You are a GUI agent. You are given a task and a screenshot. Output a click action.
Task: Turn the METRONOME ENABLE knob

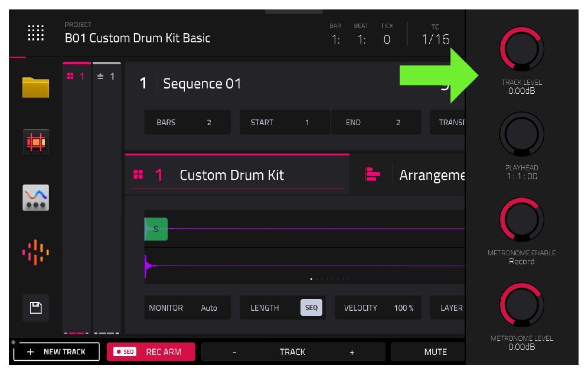(522, 220)
